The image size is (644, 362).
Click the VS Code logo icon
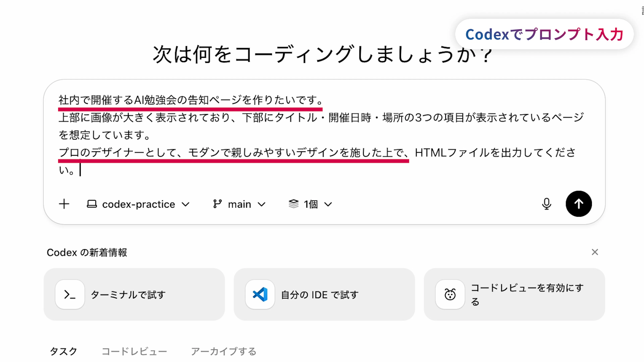click(x=260, y=294)
